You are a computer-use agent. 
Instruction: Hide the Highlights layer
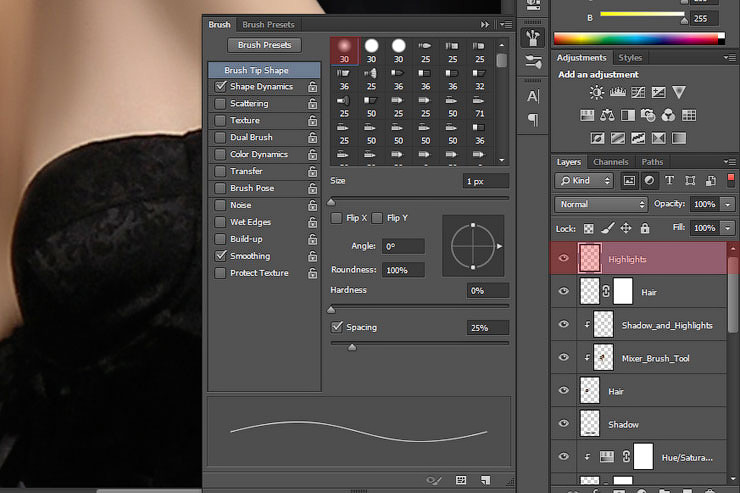(564, 259)
